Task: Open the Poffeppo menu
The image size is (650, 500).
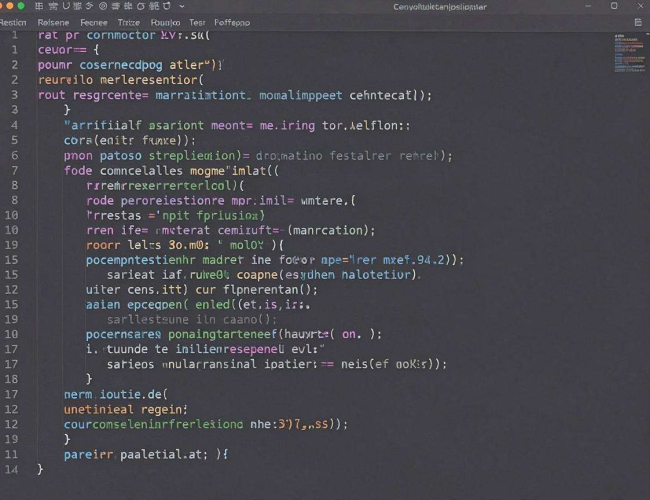Action: [232, 22]
